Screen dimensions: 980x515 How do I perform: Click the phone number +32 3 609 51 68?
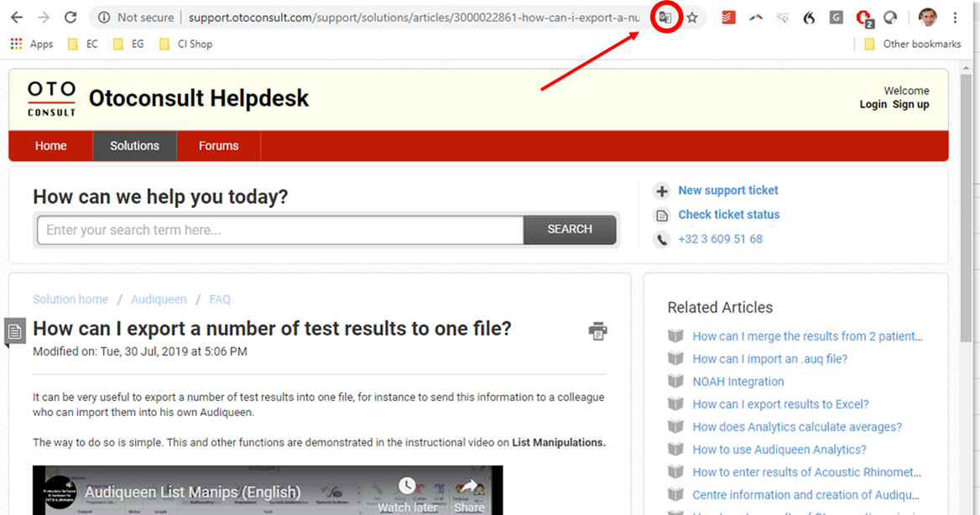(720, 239)
